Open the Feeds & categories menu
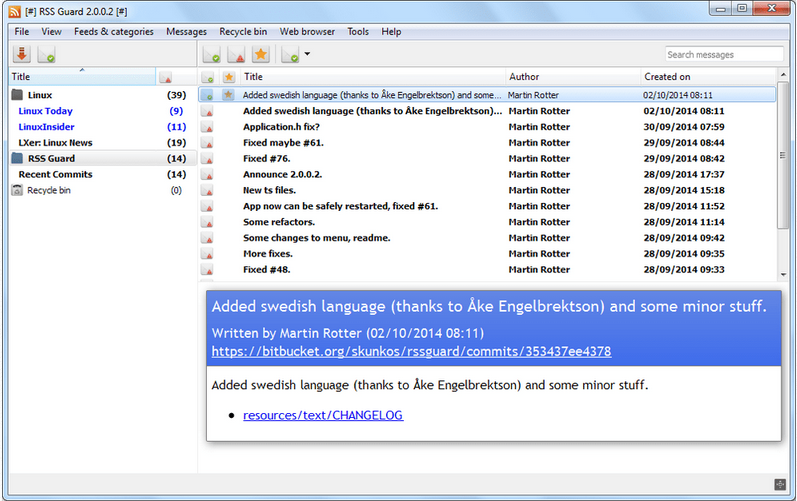This screenshot has height=501, width=797. [x=114, y=32]
